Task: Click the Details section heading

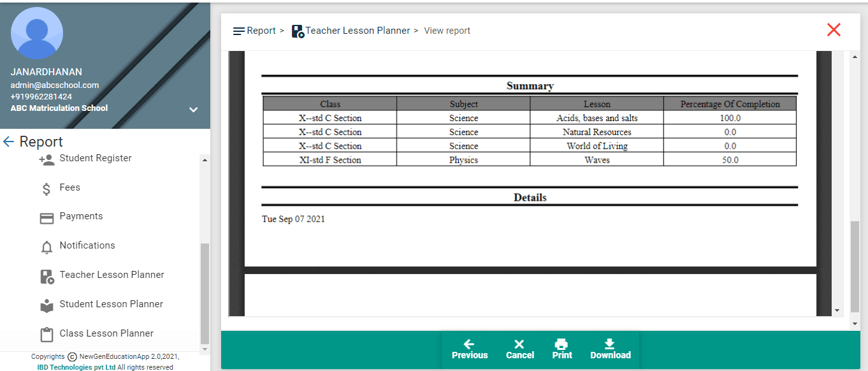Action: [x=530, y=198]
